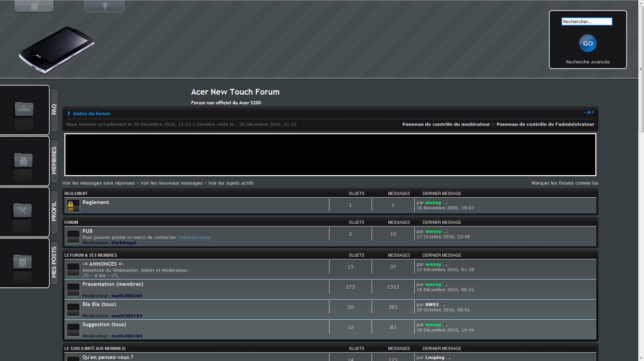The image size is (644, 361).
Task: View latest post icon in PUB row
Action: (445, 231)
